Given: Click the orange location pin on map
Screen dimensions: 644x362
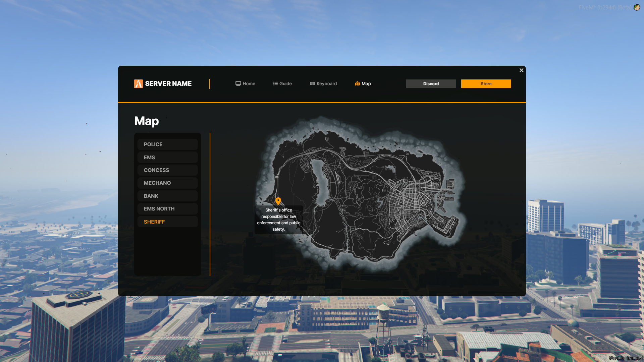Looking at the screenshot, I should [x=278, y=201].
